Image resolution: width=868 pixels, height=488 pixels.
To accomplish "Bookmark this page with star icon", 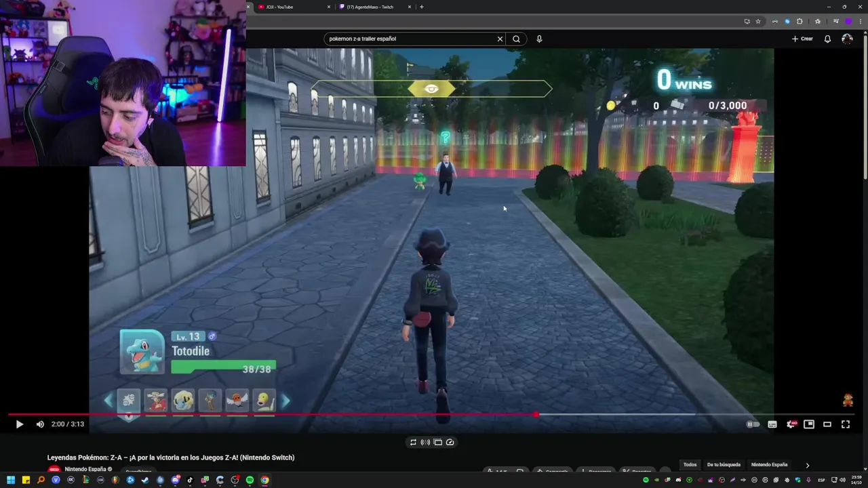I will click(758, 21).
